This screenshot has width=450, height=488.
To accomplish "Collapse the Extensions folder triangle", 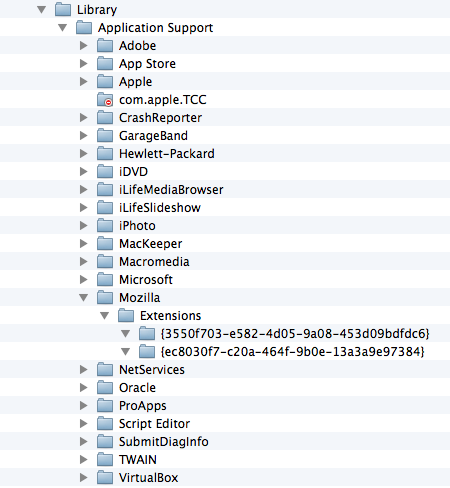I will pos(105,316).
